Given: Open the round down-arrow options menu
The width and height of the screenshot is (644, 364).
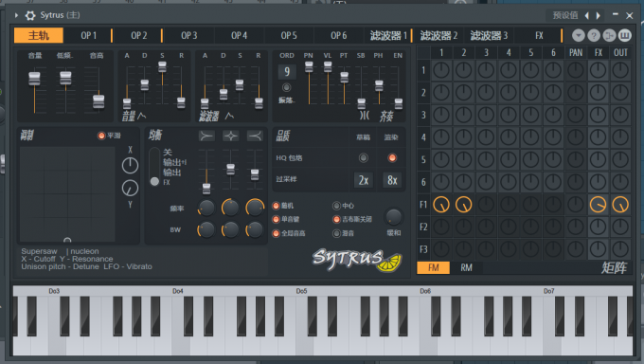Looking at the screenshot, I should [579, 35].
